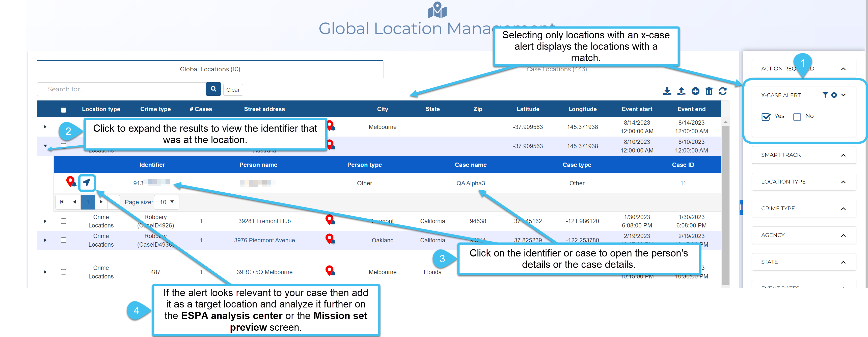Screen dimensions: 868x337
Task: Click the add location plus icon
Action: tap(695, 91)
